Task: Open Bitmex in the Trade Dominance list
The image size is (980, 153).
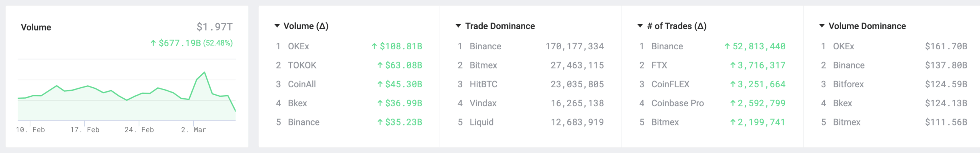Action: coord(483,65)
